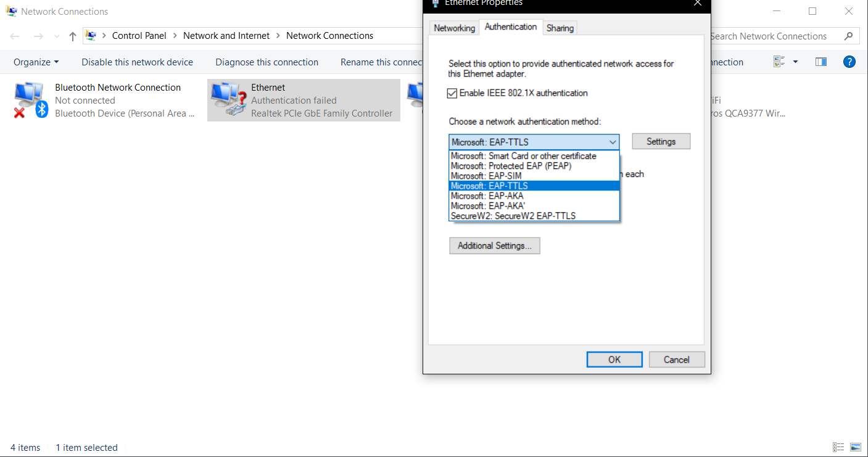
Task: Click "1 item selected" in status bar
Action: pyautogui.click(x=86, y=448)
